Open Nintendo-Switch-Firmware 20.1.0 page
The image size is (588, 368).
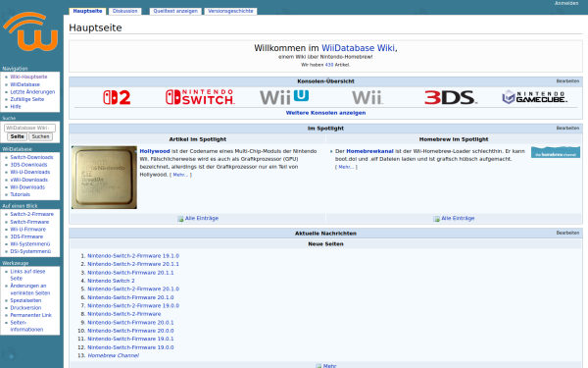[x=130, y=297]
